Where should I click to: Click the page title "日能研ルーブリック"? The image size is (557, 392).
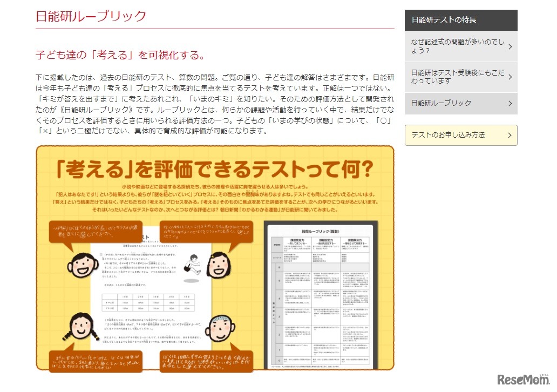[x=90, y=16]
